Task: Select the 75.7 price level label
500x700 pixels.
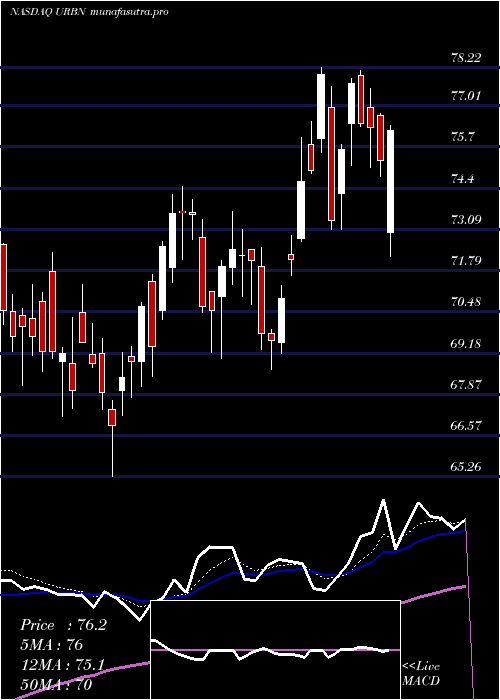Action: [463, 137]
